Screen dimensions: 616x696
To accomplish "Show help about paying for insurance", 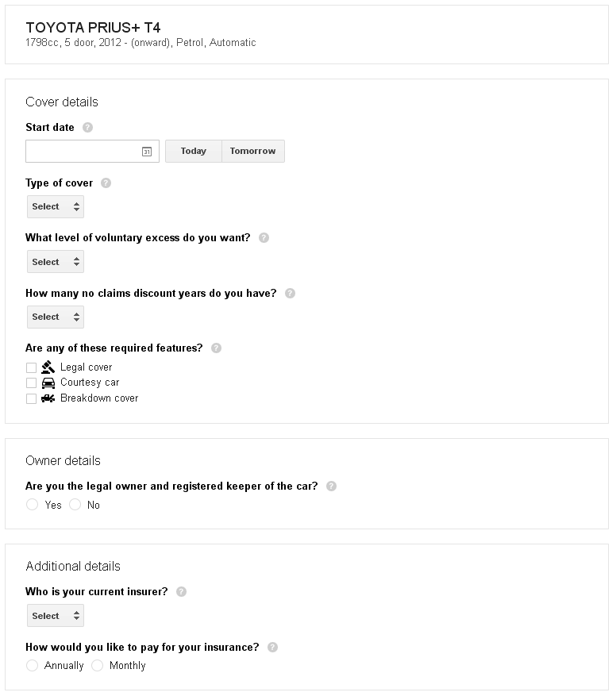I will [x=273, y=647].
